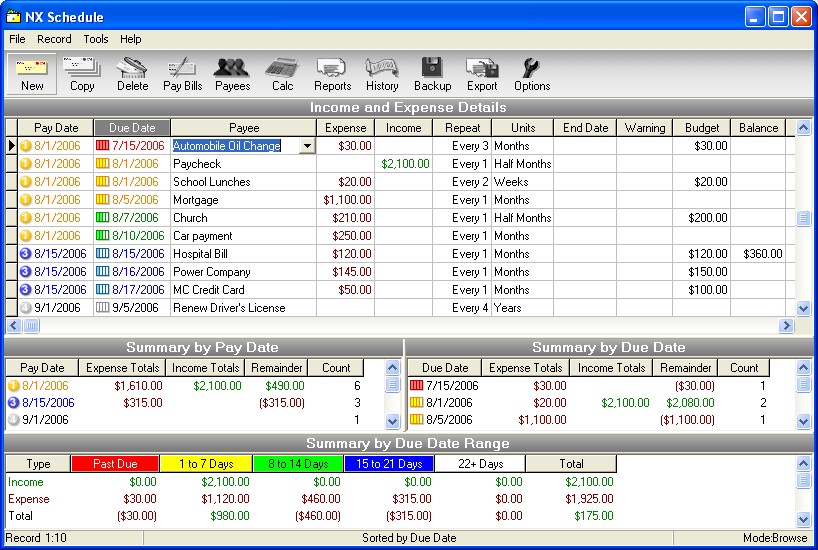The height and width of the screenshot is (550, 818).
Task: Open the Payee dropdown for Automobile Oil Change
Action: (x=308, y=146)
